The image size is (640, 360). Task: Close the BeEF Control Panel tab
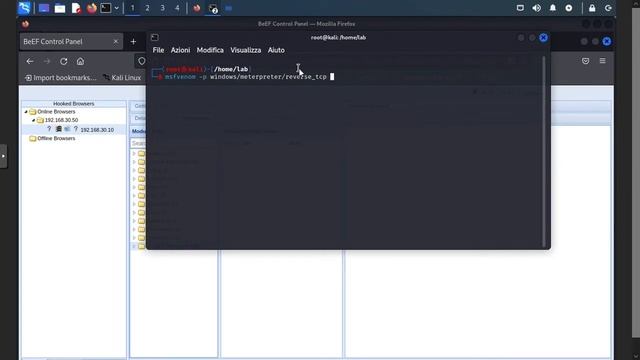pyautogui.click(x=116, y=42)
